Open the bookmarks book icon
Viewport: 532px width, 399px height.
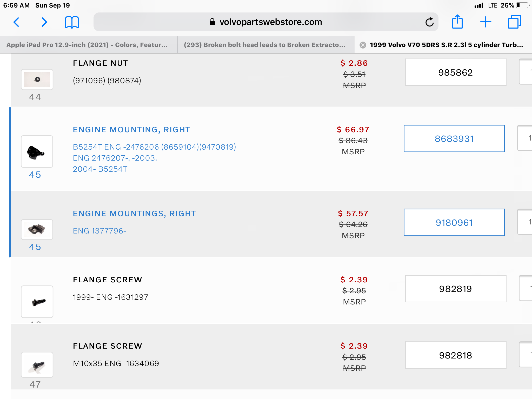tap(72, 22)
